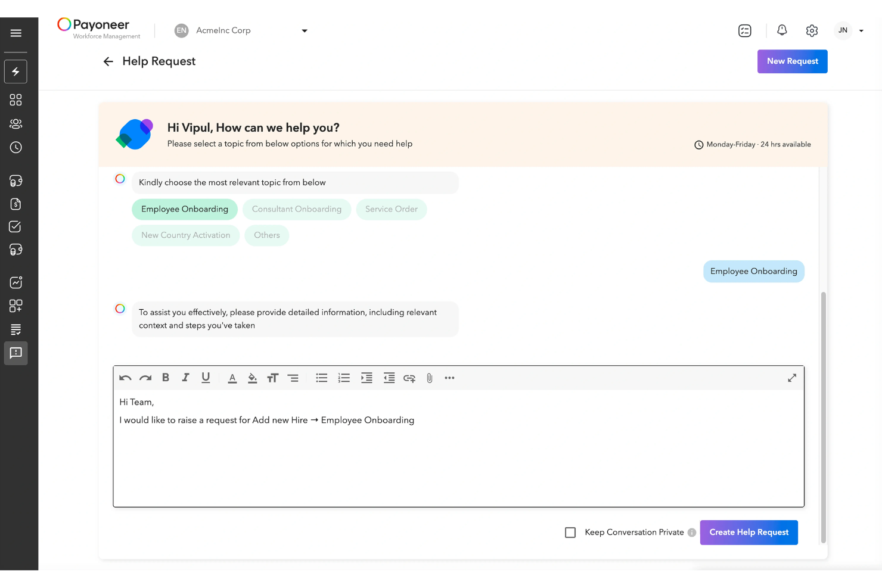Change font size with the TT icon
This screenshot has height=588, width=882.
tap(272, 378)
